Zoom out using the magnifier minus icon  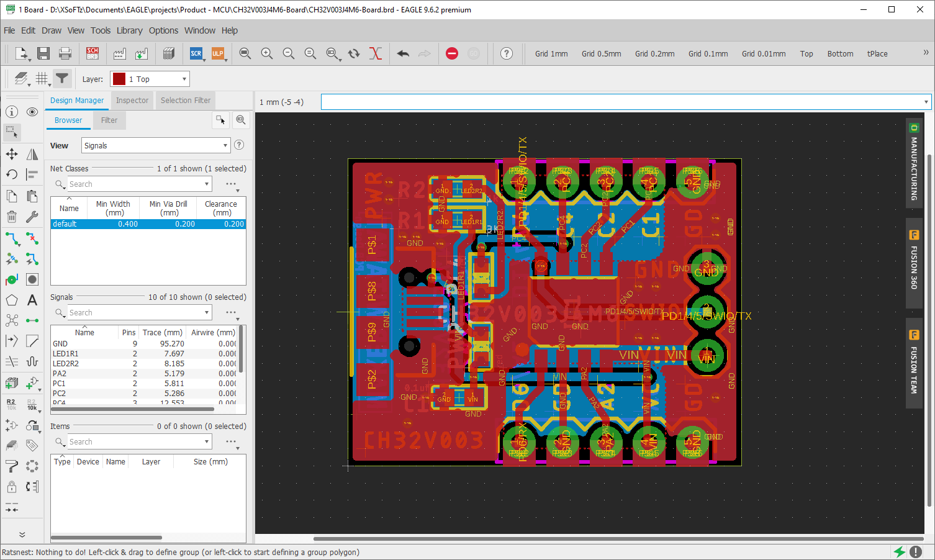point(289,53)
